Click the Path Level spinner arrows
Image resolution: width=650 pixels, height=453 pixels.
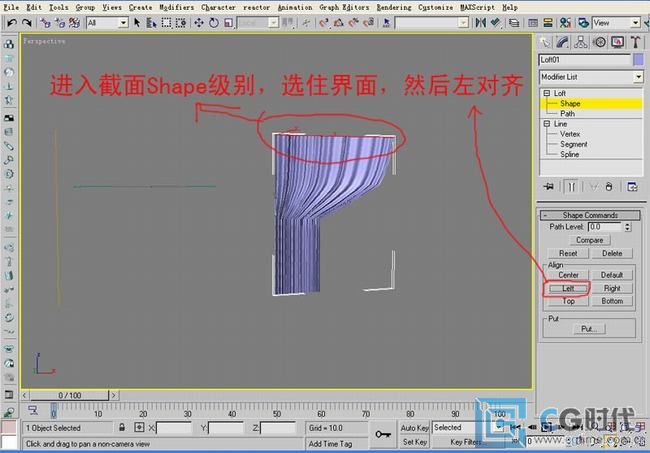627,227
